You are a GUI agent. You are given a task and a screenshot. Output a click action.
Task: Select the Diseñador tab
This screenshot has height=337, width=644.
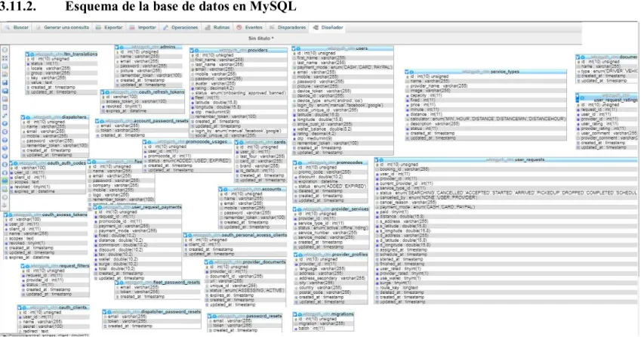[x=328, y=27]
